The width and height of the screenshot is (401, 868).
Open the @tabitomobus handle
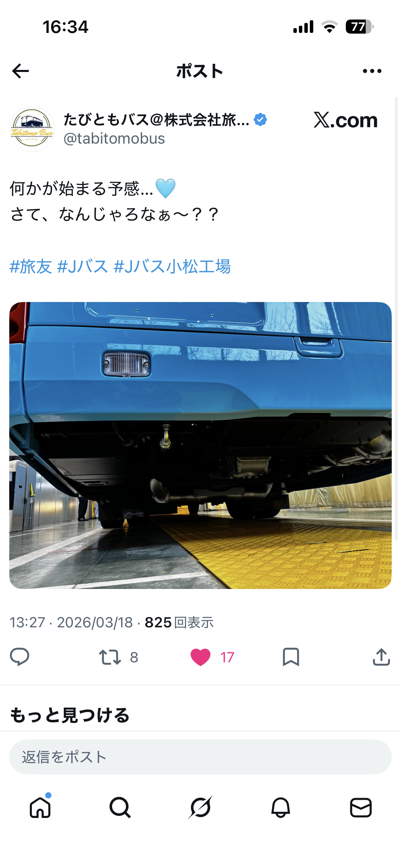114,138
